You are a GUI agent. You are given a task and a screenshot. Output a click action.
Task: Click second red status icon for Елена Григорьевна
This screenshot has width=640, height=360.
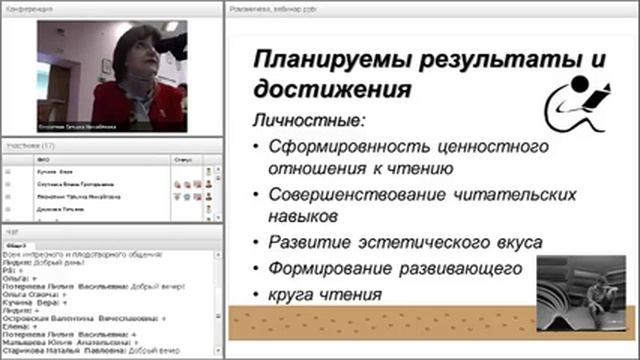pyautogui.click(x=187, y=184)
